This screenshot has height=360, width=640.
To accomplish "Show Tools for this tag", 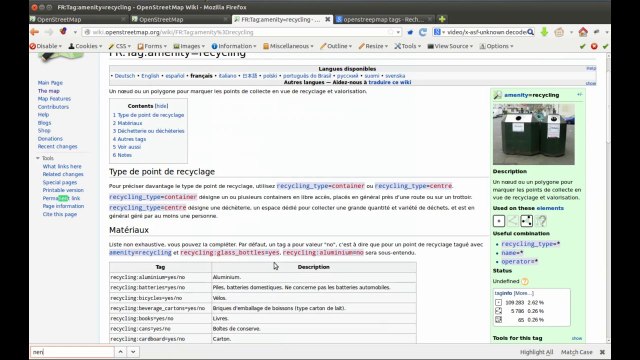I will pyautogui.click(x=577, y=338).
